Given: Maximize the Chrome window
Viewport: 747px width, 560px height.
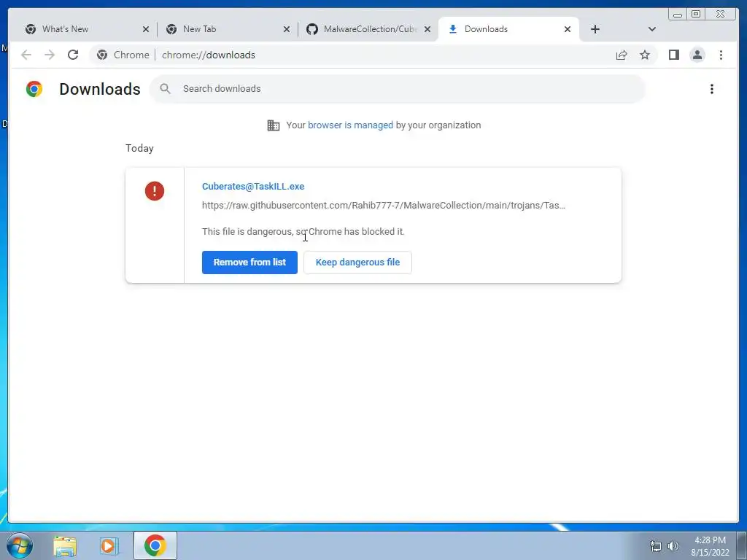Looking at the screenshot, I should point(695,15).
